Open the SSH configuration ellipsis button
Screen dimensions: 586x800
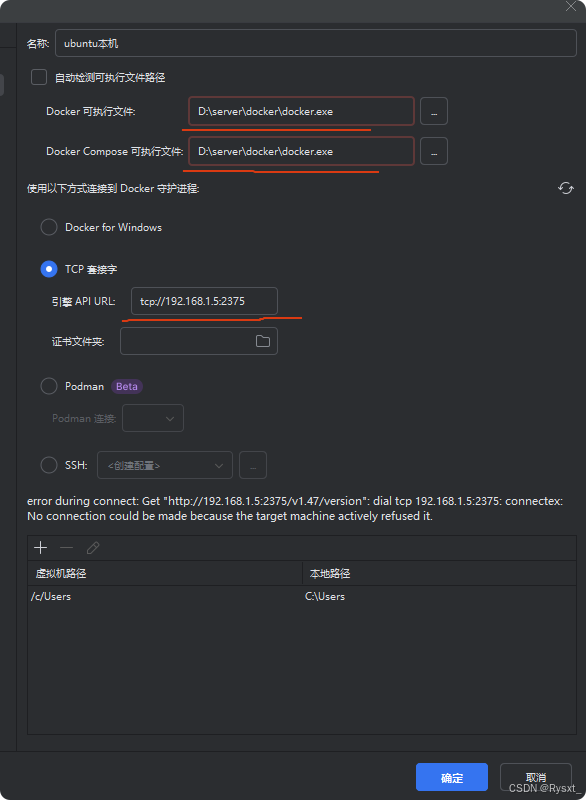[x=253, y=465]
